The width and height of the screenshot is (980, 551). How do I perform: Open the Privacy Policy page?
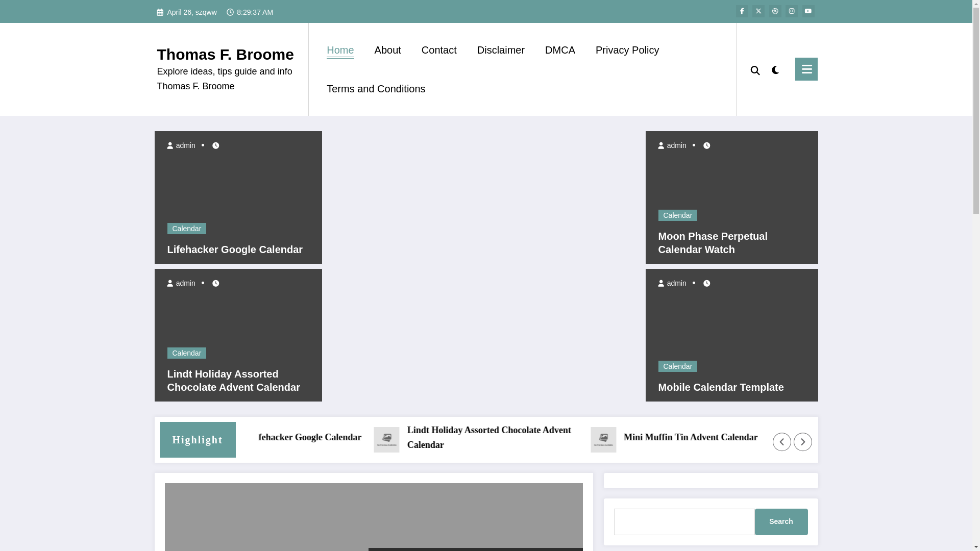coord(627,50)
